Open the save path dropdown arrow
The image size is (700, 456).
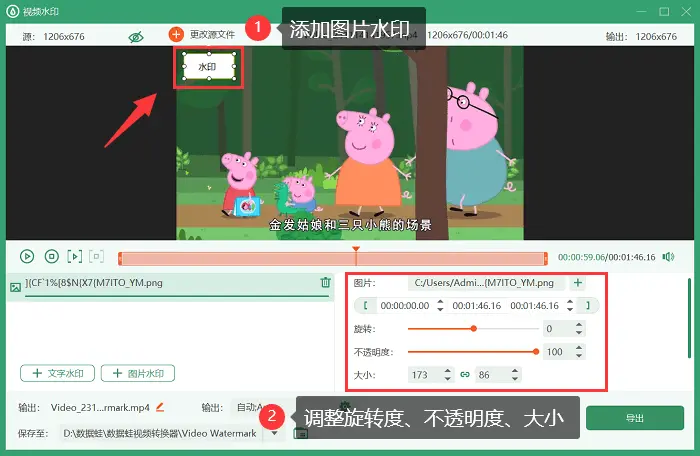275,433
